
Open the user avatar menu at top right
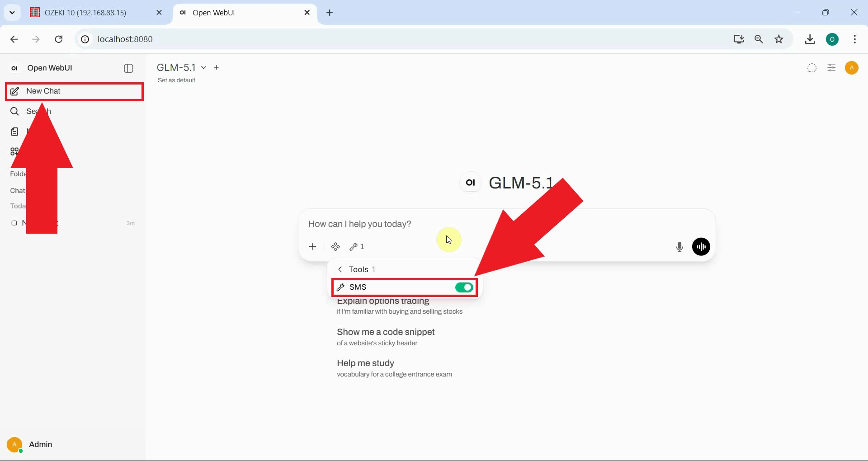tap(852, 68)
